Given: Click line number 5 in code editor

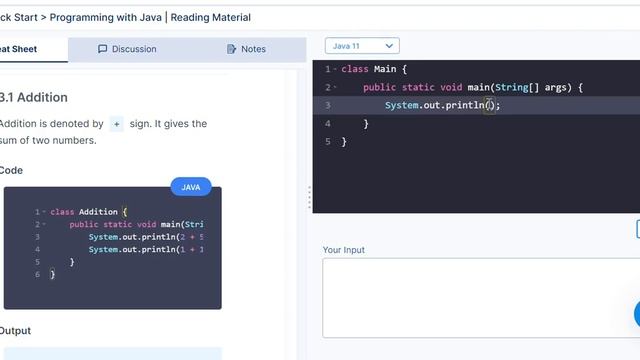Looking at the screenshot, I should [x=328, y=142].
